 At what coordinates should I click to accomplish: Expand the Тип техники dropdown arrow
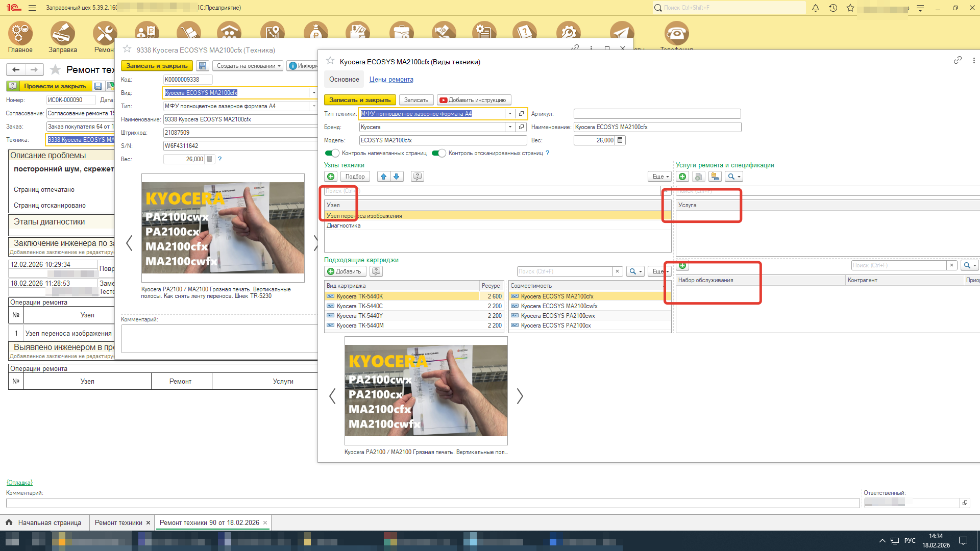pos(510,114)
